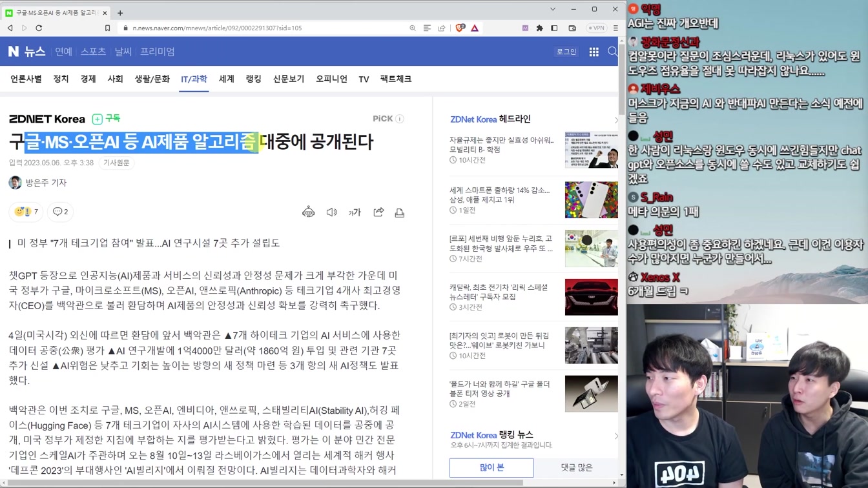Click the ZDNET Korea publisher logo
The image size is (868, 488).
47,119
